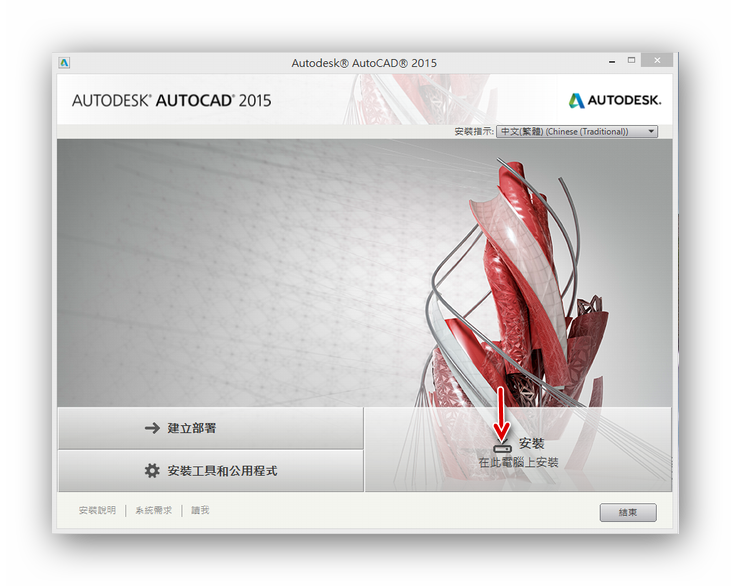Maximize the installer window
The height and width of the screenshot is (586, 731).
(x=631, y=60)
